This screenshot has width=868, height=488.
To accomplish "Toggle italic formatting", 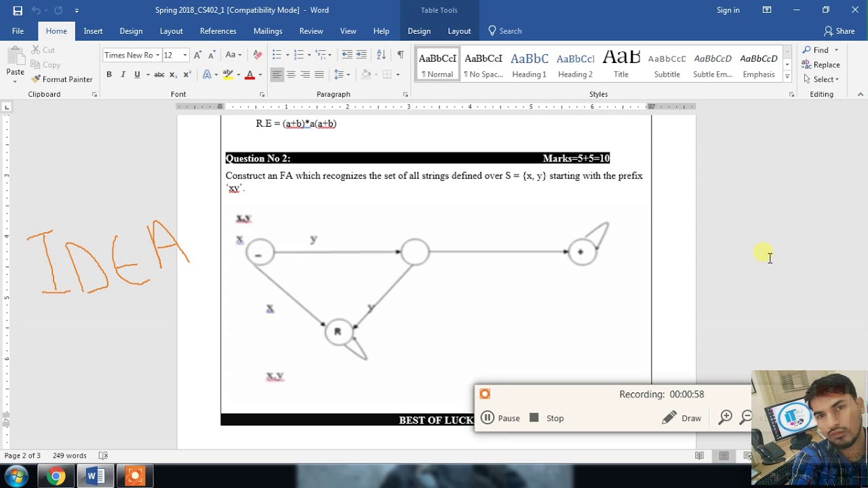I will coord(123,75).
